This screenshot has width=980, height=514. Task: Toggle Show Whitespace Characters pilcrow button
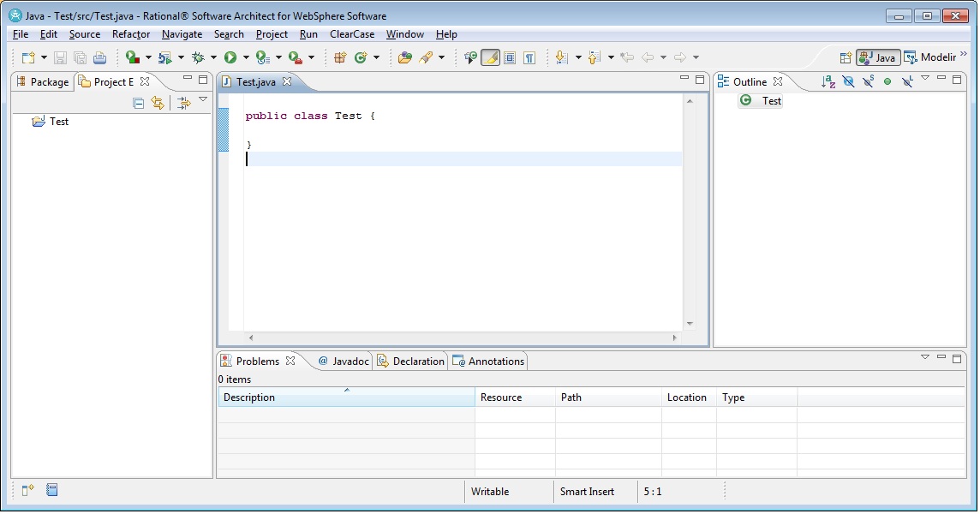529,57
